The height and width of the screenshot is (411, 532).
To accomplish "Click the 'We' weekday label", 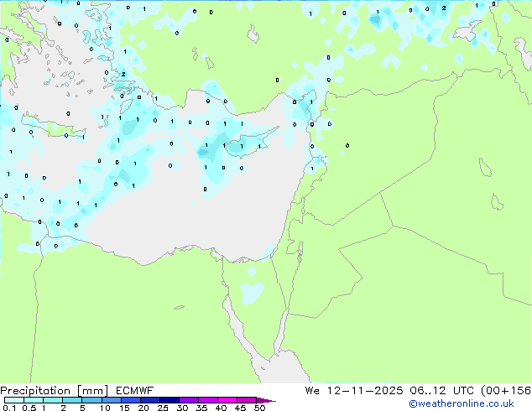I will (312, 391).
